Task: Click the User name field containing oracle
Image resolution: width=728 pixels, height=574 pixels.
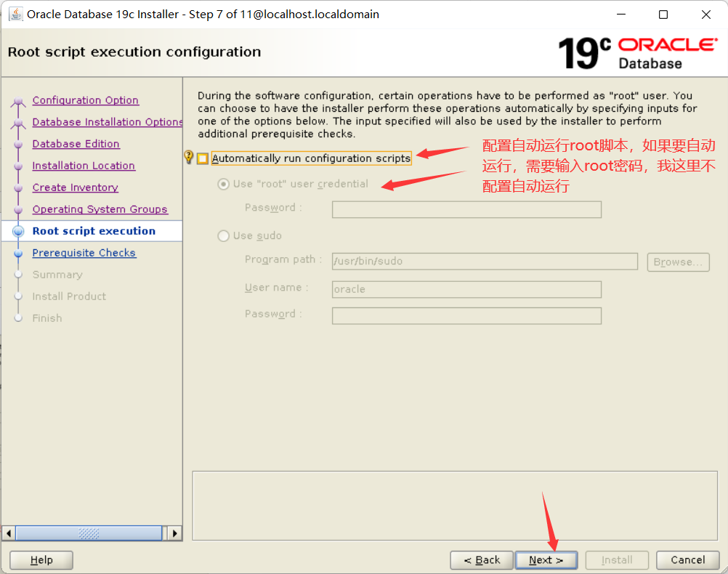Action: click(466, 289)
